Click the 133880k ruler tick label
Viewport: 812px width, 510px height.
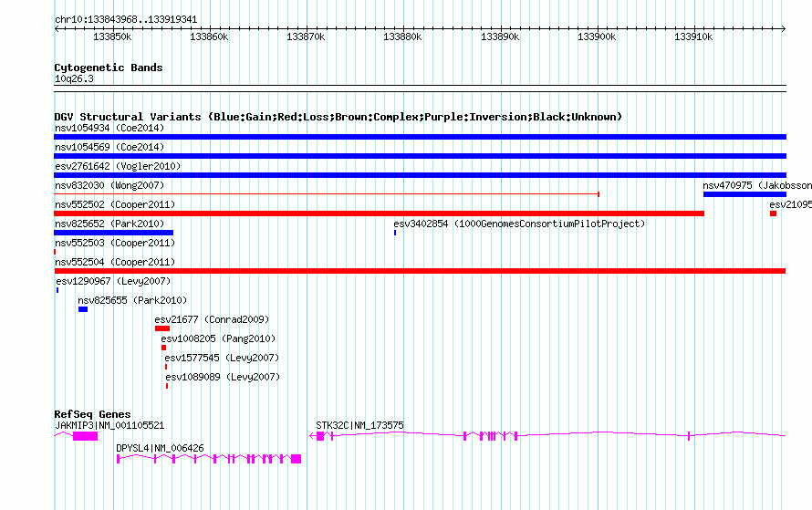[x=402, y=36]
